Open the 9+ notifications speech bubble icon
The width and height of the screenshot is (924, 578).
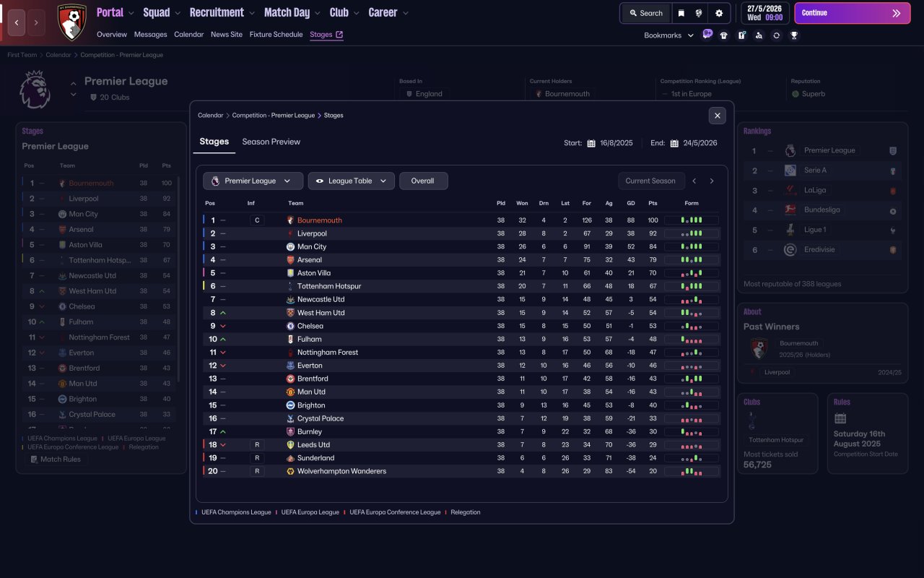pyautogui.click(x=707, y=35)
